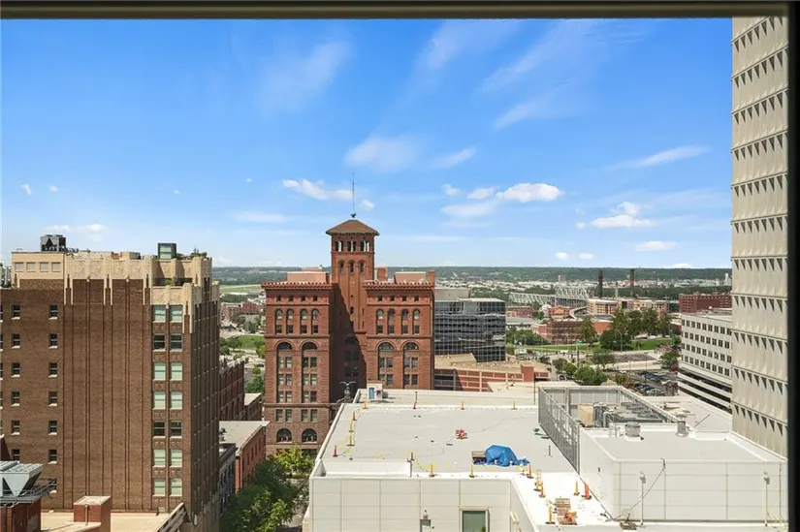This screenshot has height=532, width=800.
Task: Click the rooftop equipment on the left brown building
Action: 53,243
